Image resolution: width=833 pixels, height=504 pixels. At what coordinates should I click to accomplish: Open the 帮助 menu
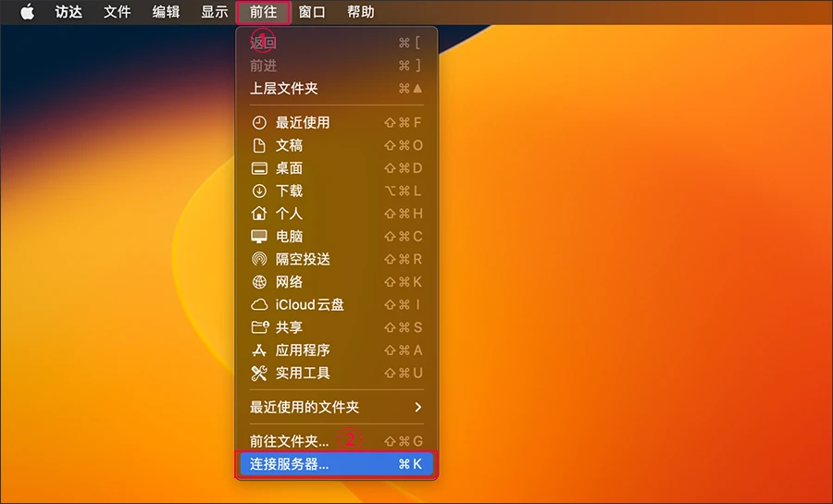coord(360,12)
